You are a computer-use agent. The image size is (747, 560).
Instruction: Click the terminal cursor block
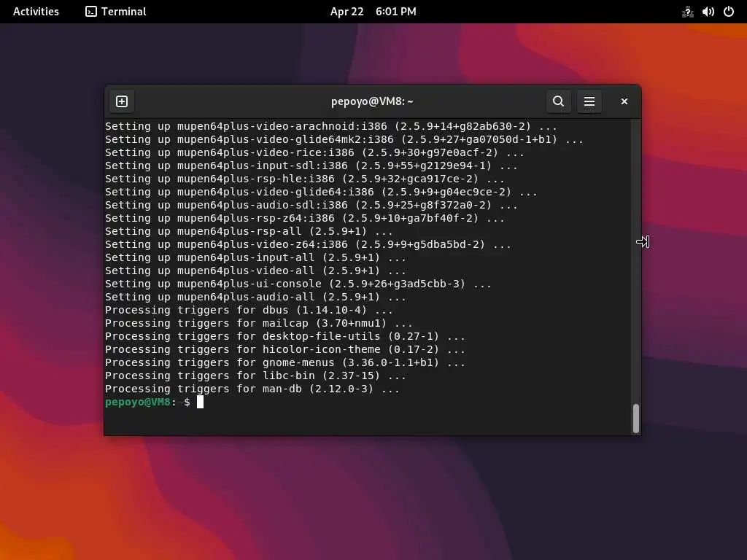click(200, 402)
